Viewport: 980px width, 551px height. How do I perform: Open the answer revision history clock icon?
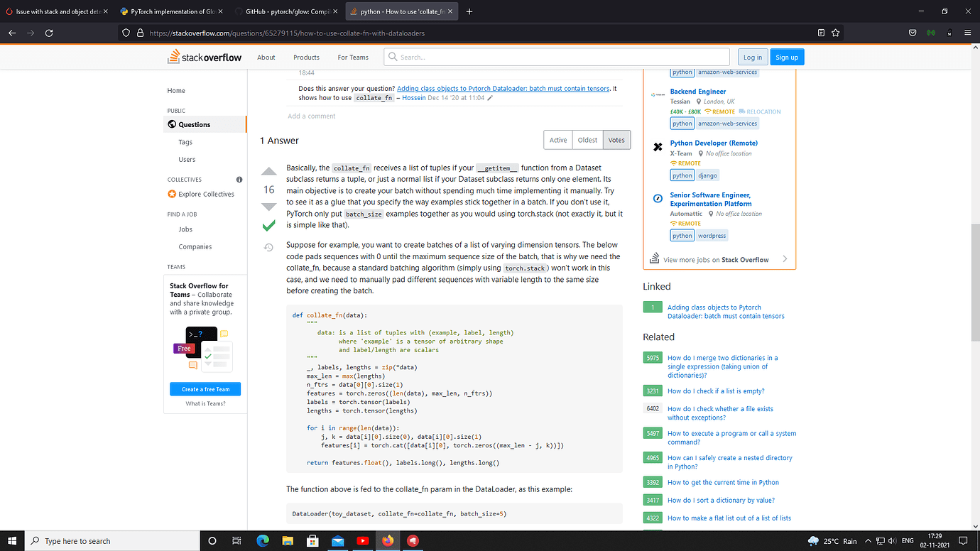pyautogui.click(x=268, y=247)
